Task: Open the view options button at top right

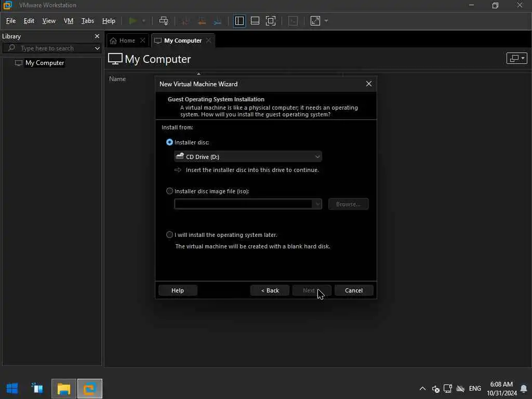Action: pyautogui.click(x=517, y=58)
